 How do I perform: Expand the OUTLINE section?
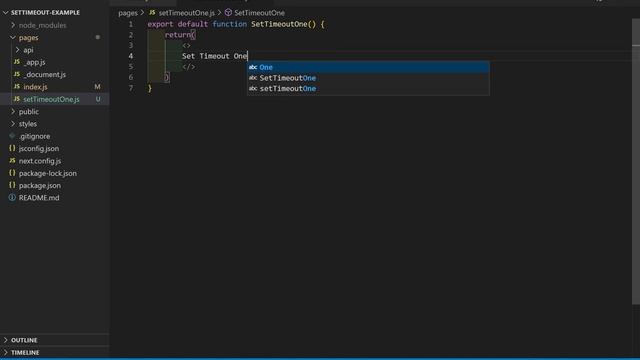[x=6, y=340]
